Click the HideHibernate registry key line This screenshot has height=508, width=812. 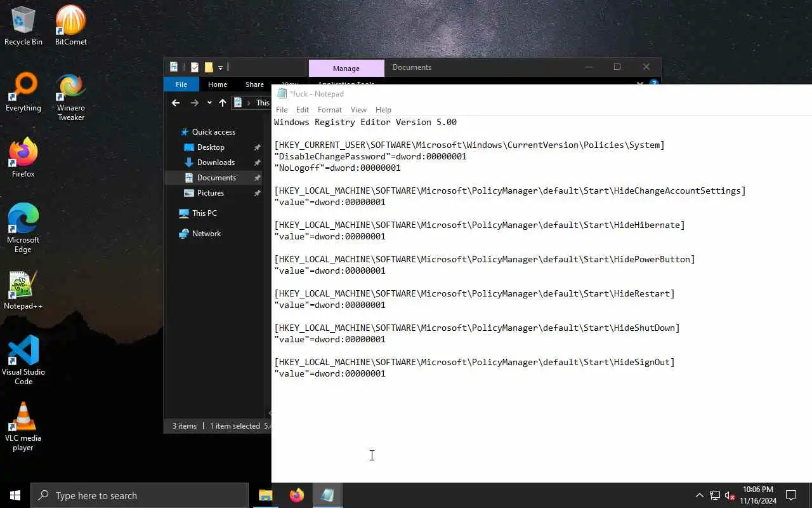pyautogui.click(x=480, y=225)
